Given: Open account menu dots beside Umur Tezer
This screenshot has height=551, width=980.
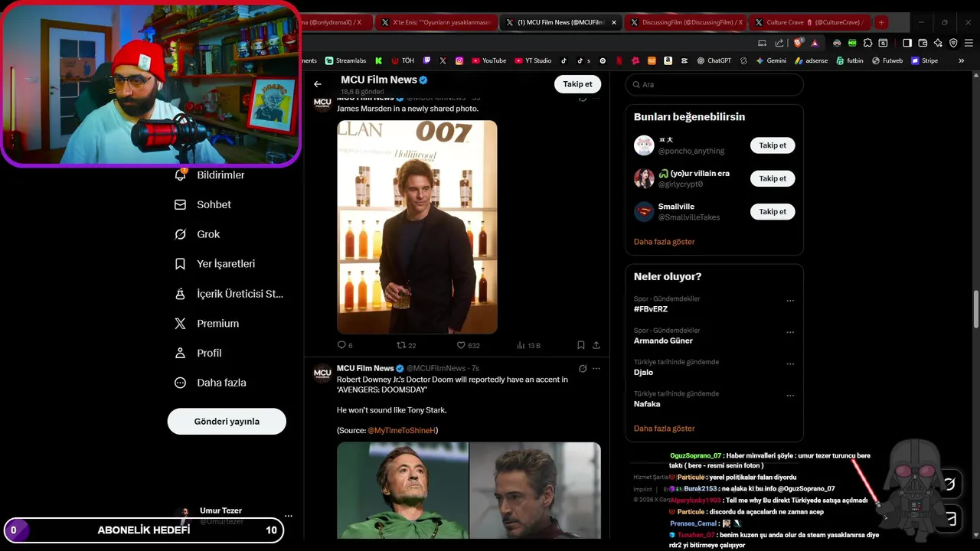Looking at the screenshot, I should point(289,516).
